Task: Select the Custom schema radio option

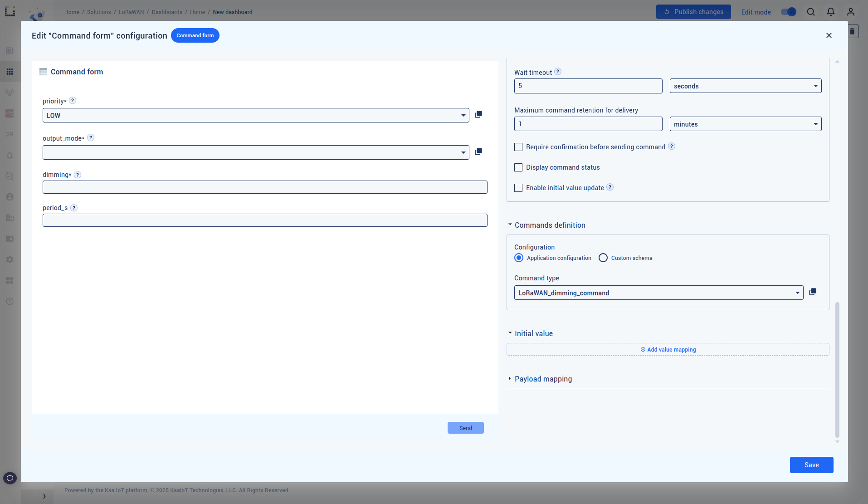Action: click(603, 258)
